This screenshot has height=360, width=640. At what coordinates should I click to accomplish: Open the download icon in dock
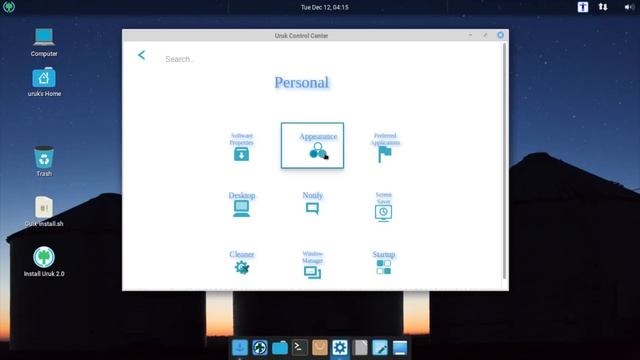240,348
